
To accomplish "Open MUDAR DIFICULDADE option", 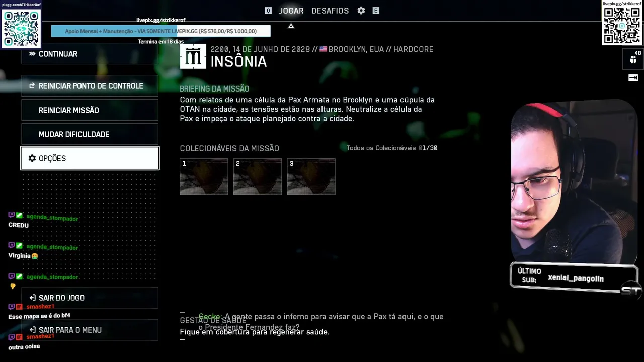I will 90,134.
